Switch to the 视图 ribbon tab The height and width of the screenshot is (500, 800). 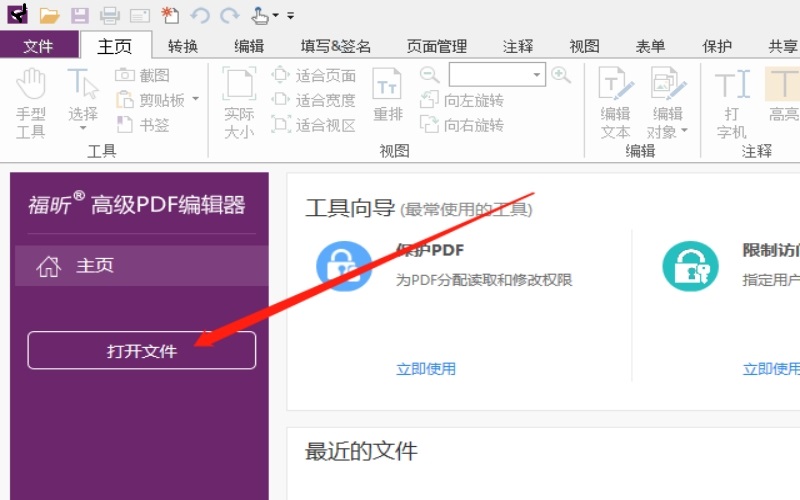585,46
